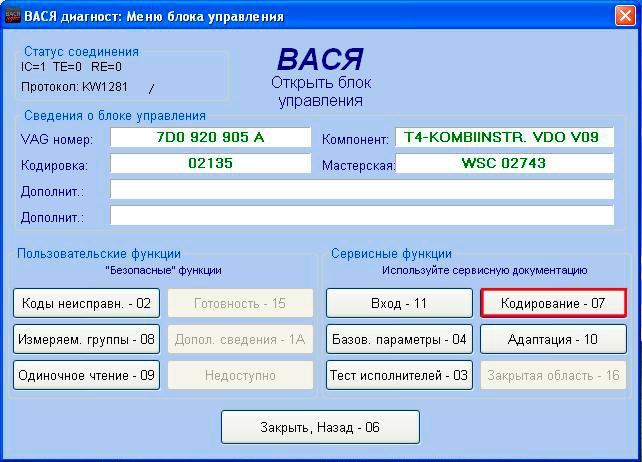This screenshot has height=462, width=642.
Task: Click disabled Допол. сведения - 1A button
Action: click(x=240, y=339)
